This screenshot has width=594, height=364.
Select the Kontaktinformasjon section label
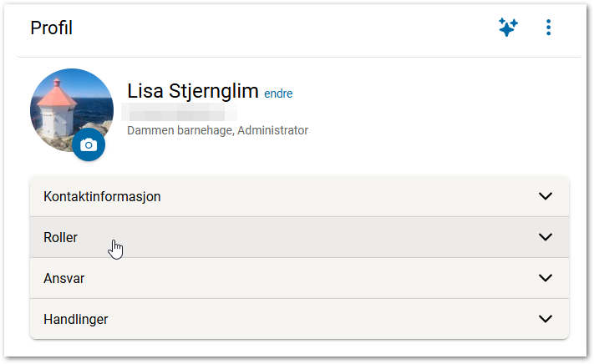(102, 197)
